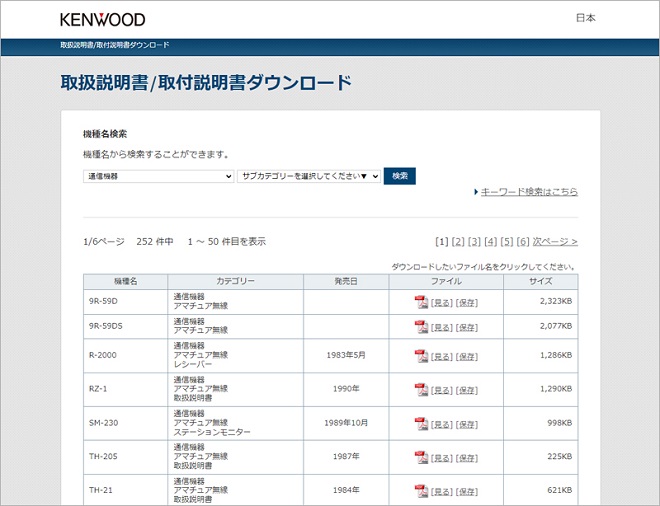Click the サイズ column header
660x506 pixels.
click(x=541, y=281)
